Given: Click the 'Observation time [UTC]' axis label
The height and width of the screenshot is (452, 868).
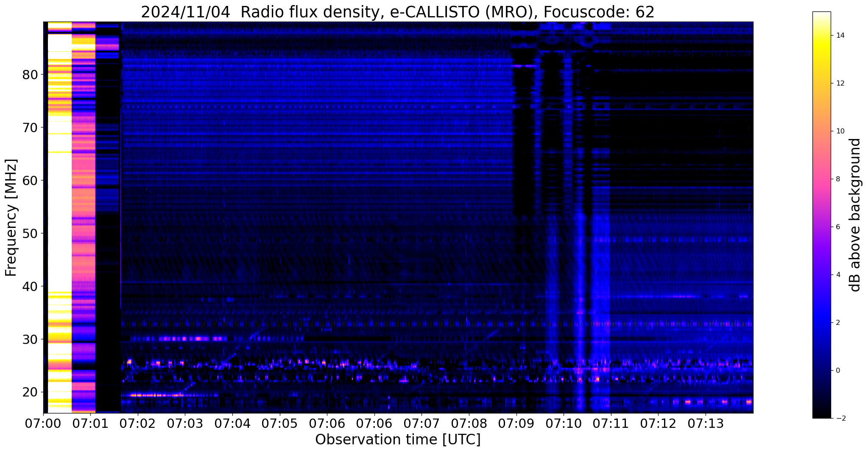Looking at the screenshot, I should click(x=398, y=440).
